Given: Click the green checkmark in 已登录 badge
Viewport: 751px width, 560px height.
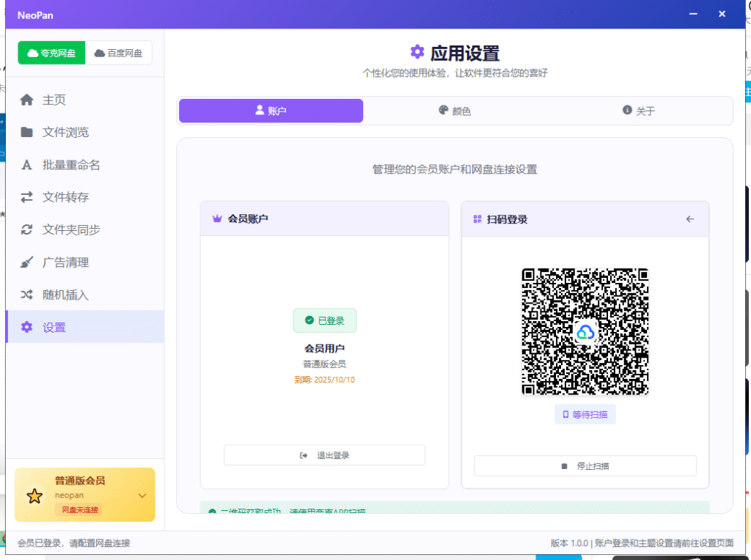Looking at the screenshot, I should (309, 320).
